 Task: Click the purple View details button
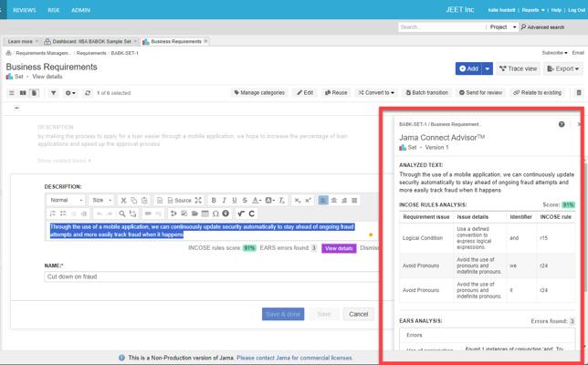click(x=339, y=248)
